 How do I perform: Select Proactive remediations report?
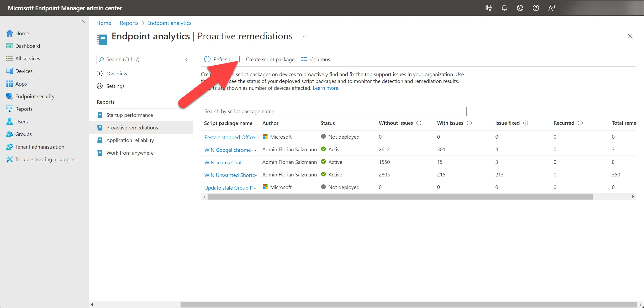(141, 128)
